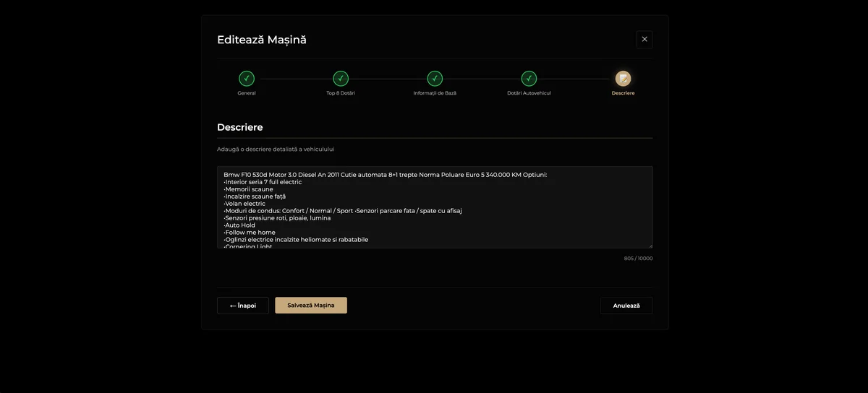
Task: Focus the vehicle description text area
Action: coord(435,207)
